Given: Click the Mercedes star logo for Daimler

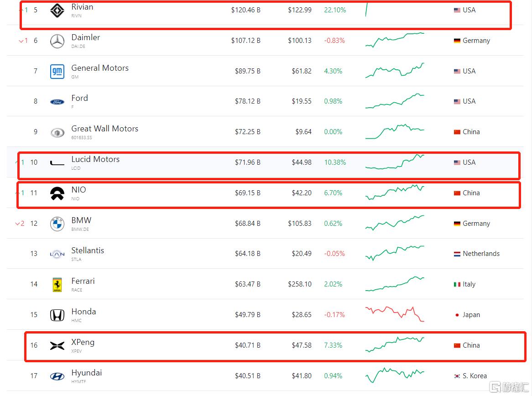Looking at the screenshot, I should pyautogui.click(x=57, y=41).
